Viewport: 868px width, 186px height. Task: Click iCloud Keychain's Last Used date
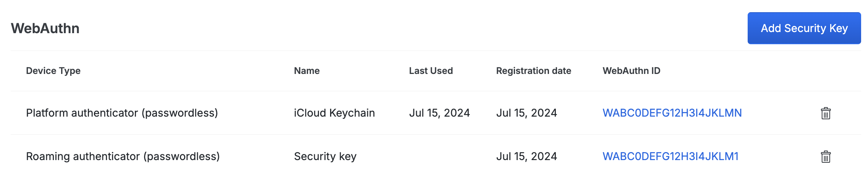439,113
